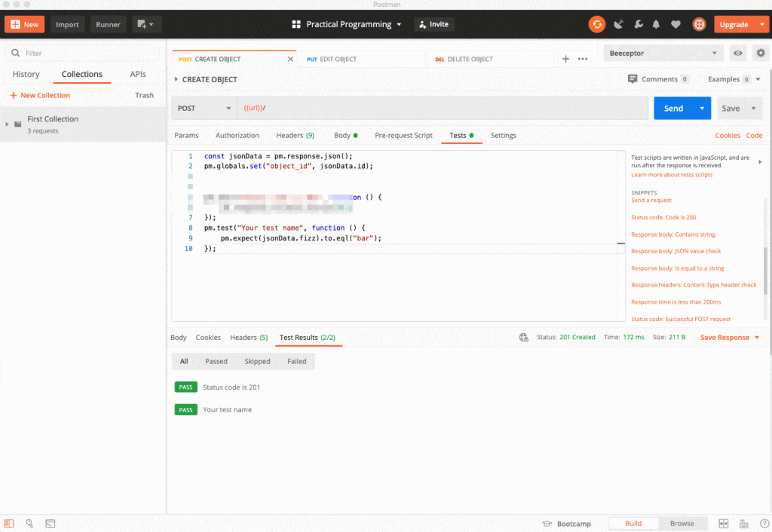Click the Import button
772x532 pixels.
[67, 24]
